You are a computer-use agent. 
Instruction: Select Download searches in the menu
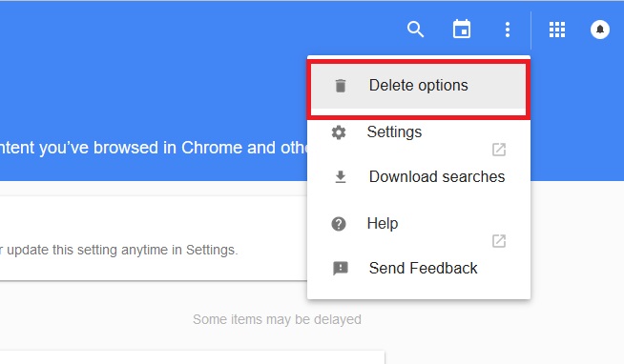click(419, 177)
